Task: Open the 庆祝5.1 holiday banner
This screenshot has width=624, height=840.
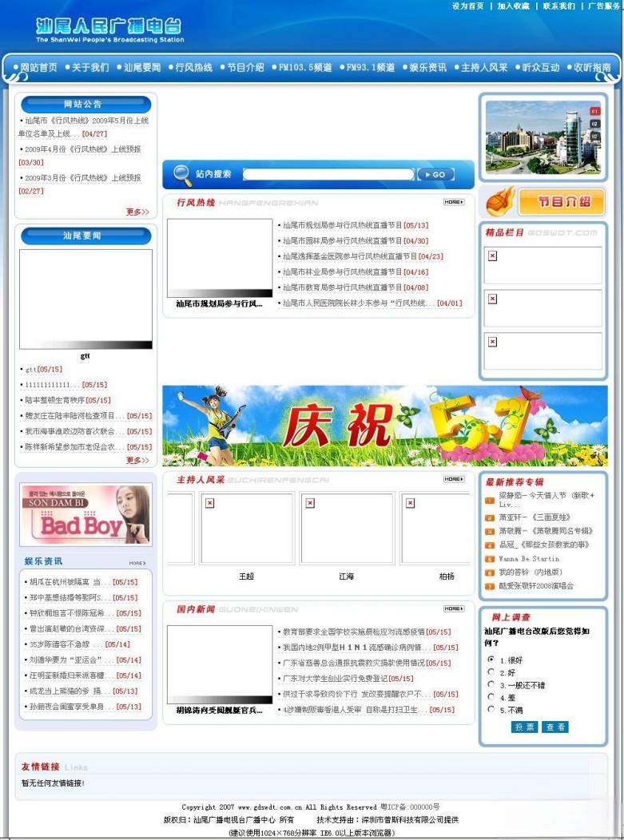Action: (385, 426)
